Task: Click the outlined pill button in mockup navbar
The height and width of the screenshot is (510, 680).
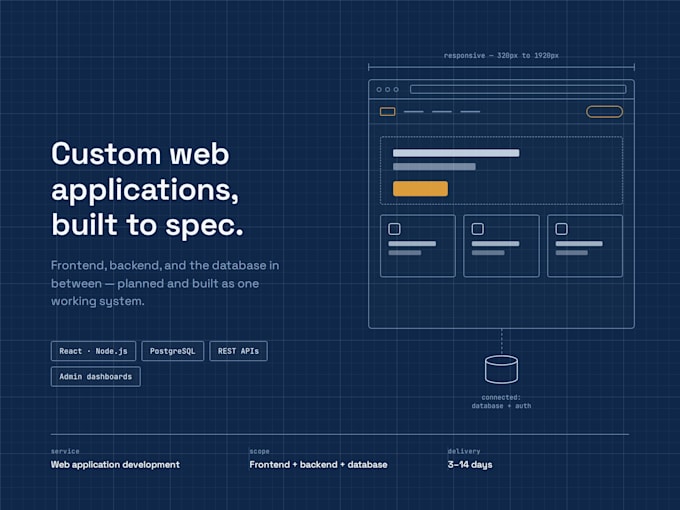Action: (x=604, y=112)
